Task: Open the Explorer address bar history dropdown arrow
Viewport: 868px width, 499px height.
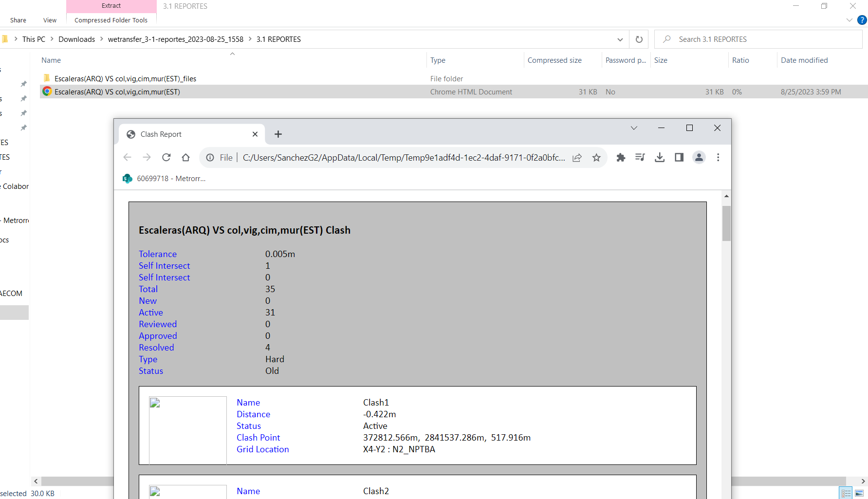Action: coord(620,39)
